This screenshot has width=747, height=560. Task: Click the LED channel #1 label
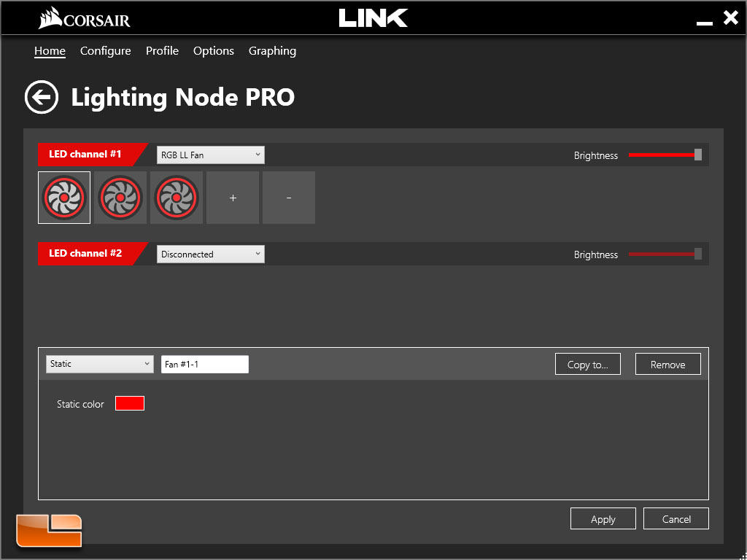click(x=85, y=155)
